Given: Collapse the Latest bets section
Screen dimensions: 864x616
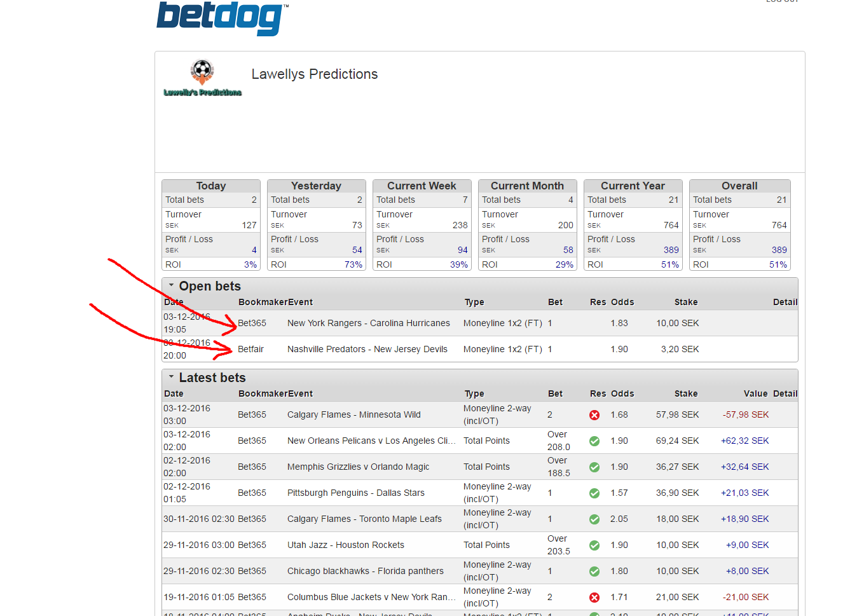Looking at the screenshot, I should click(x=171, y=377).
